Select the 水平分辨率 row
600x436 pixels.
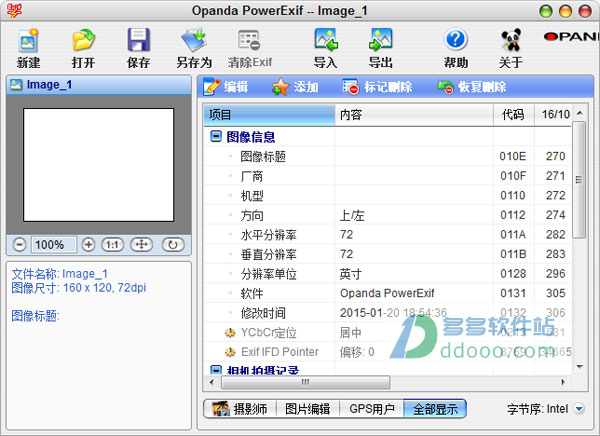point(388,234)
